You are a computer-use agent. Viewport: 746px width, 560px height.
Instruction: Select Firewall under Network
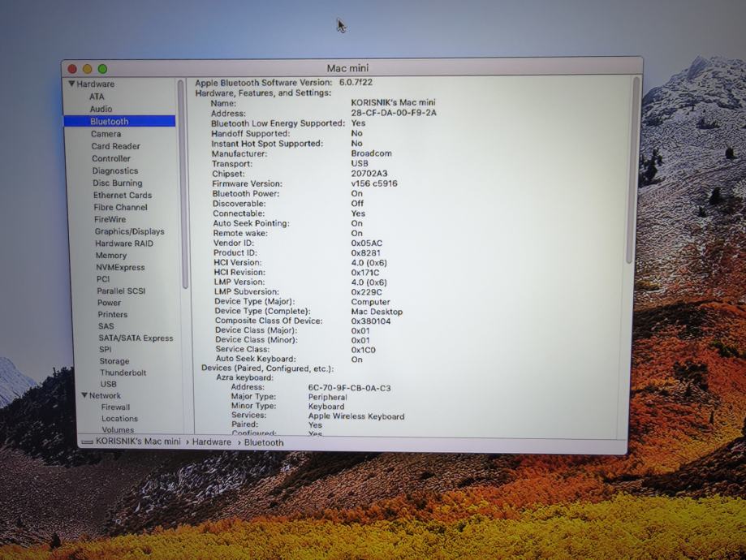(x=115, y=407)
